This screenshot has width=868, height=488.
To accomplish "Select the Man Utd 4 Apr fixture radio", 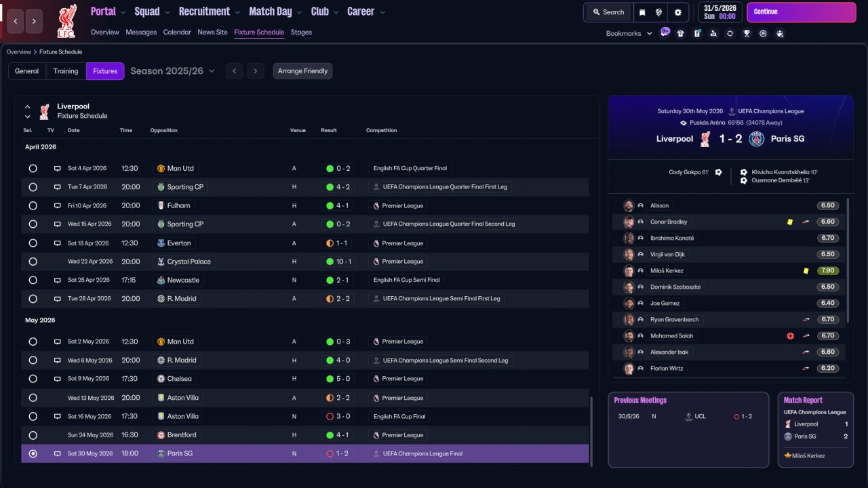I will [33, 168].
